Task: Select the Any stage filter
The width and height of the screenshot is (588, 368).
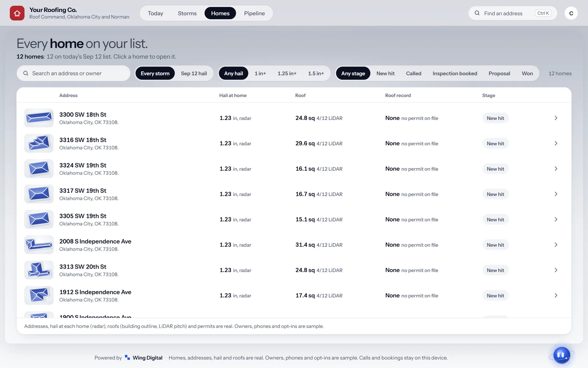Action: tap(353, 73)
